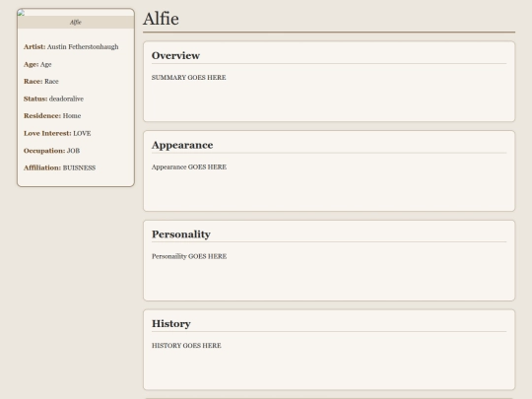
Task: Click the Status deadoralive value
Action: click(66, 100)
